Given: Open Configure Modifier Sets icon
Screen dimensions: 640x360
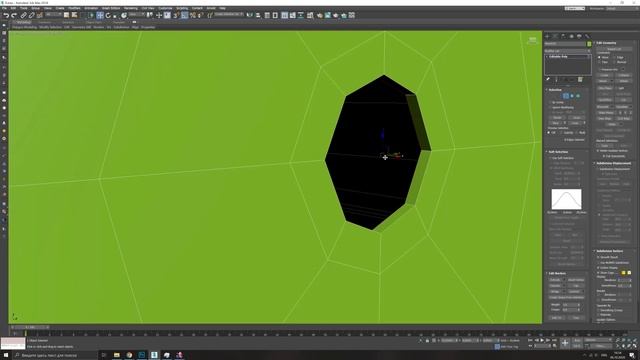Looking at the screenshot, I should click(580, 80).
